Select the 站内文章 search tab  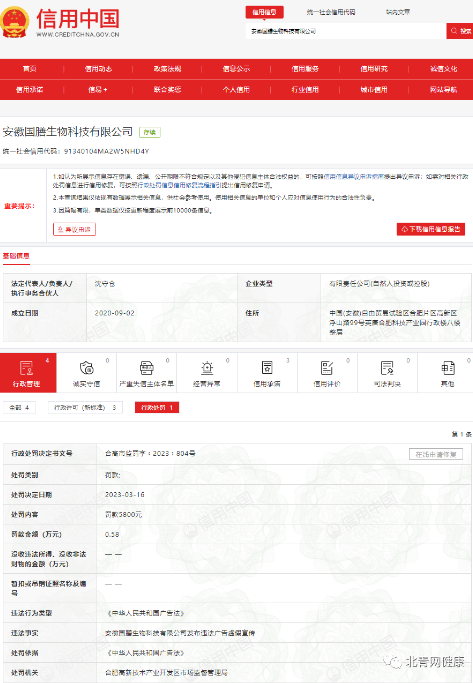point(398,12)
